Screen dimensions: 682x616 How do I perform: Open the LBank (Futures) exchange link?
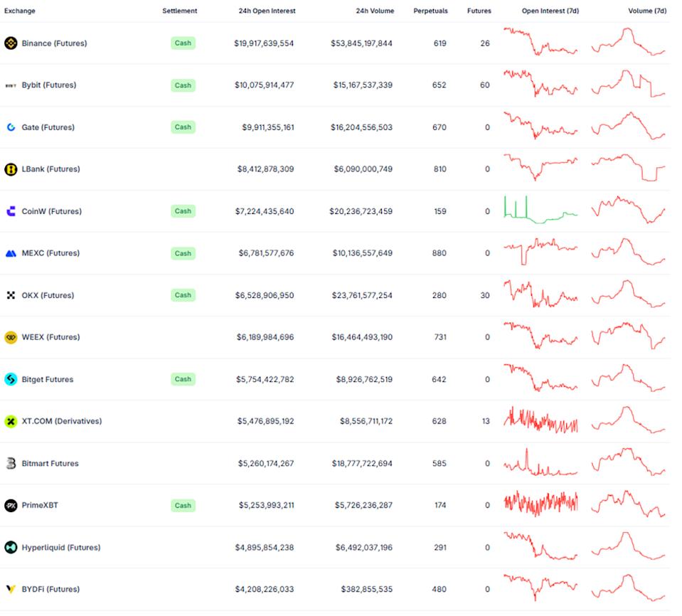(x=51, y=169)
